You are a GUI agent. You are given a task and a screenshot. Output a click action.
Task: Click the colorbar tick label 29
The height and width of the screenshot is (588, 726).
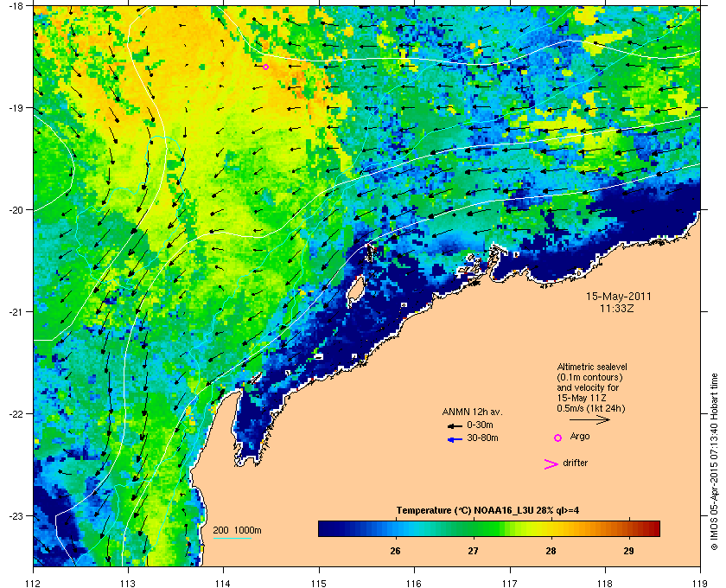[628, 551]
